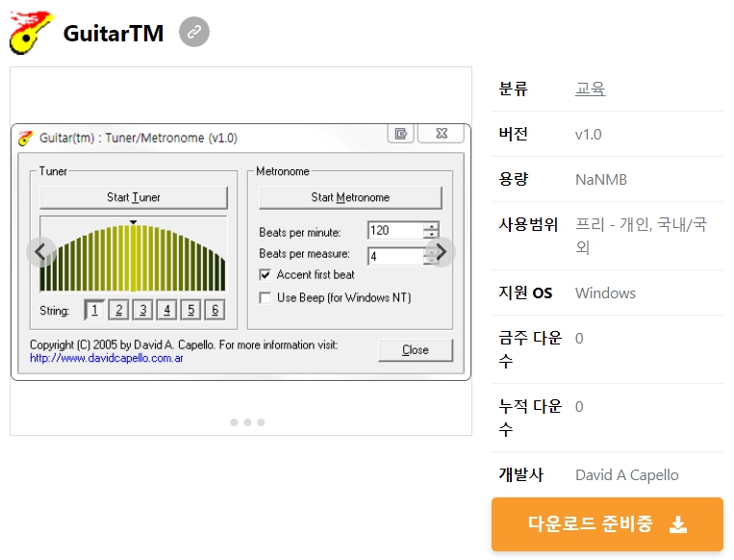734x560 pixels.
Task: Select string 2 toggle button
Action: click(x=118, y=310)
